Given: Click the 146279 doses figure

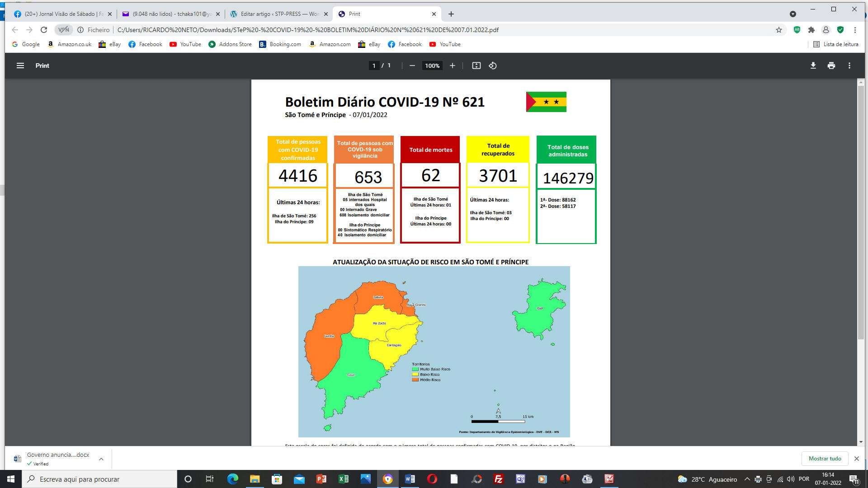Looking at the screenshot, I should pos(568,178).
